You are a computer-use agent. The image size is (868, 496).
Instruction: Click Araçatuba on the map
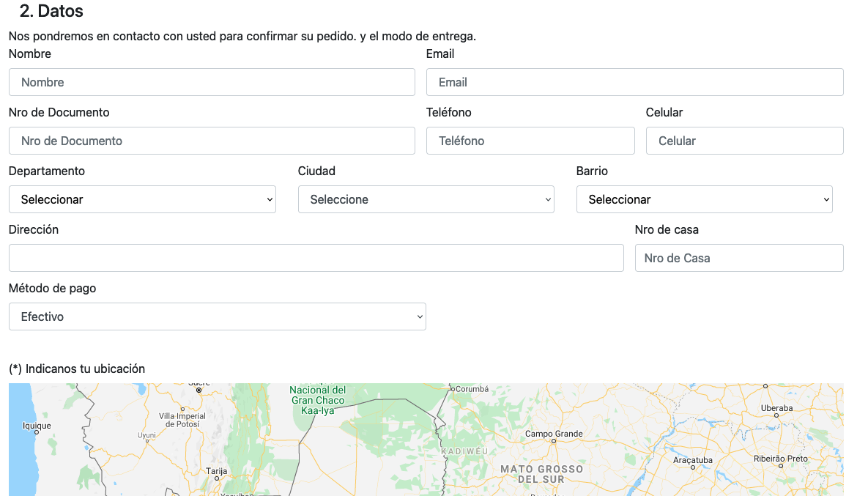pos(692,460)
